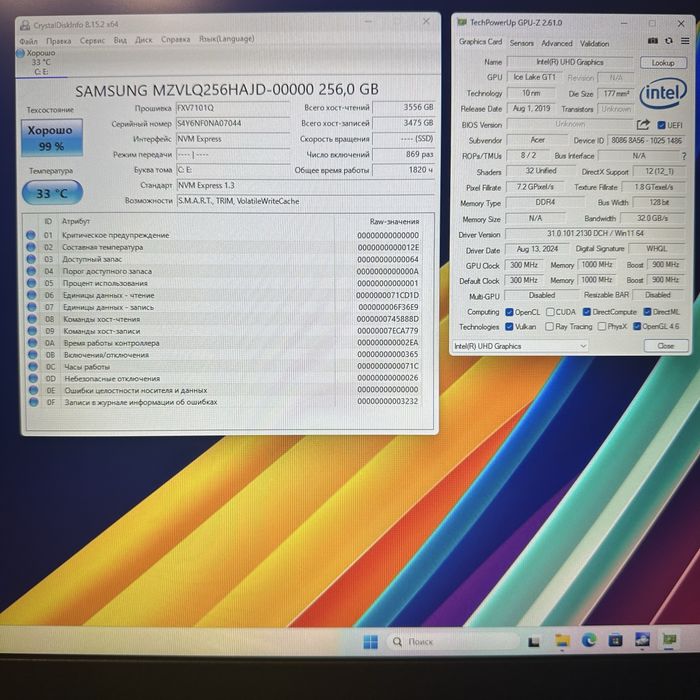The image size is (700, 700).
Task: Click the Driver Version field
Action: (595, 233)
